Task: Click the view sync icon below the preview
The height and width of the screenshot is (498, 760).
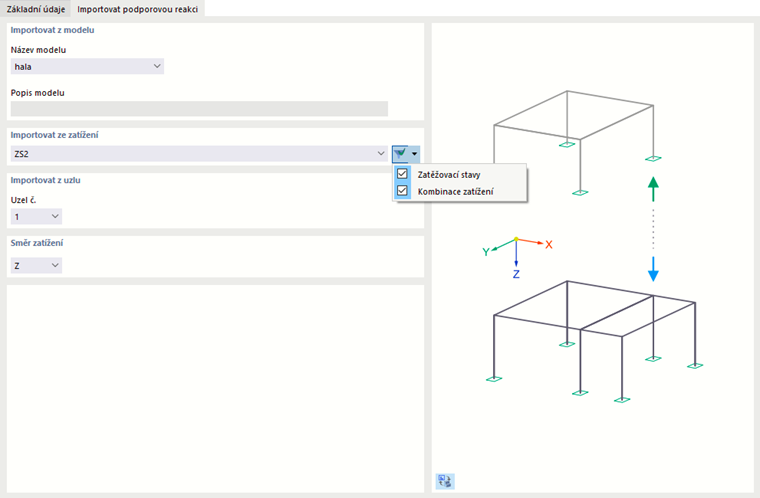Action: [445, 481]
